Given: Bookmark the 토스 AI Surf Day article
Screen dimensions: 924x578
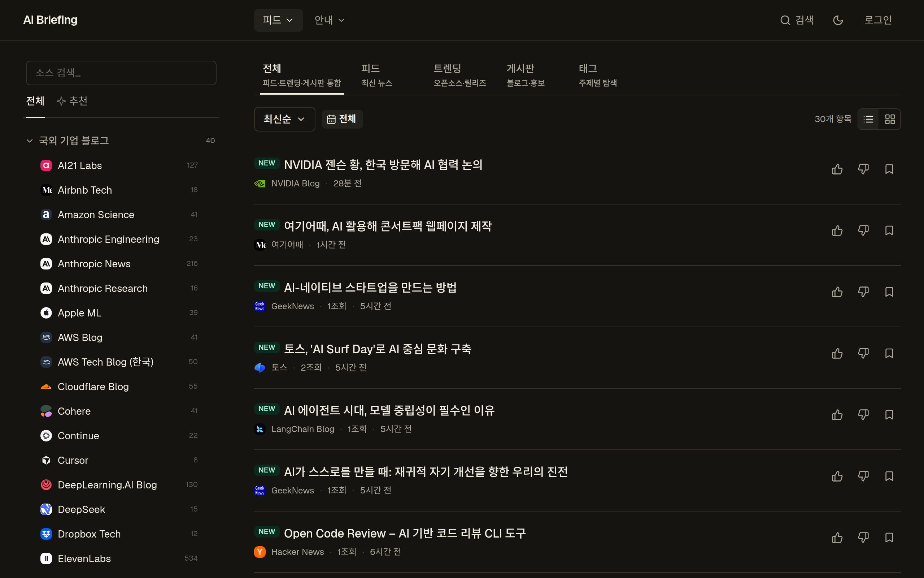Looking at the screenshot, I should point(889,353).
